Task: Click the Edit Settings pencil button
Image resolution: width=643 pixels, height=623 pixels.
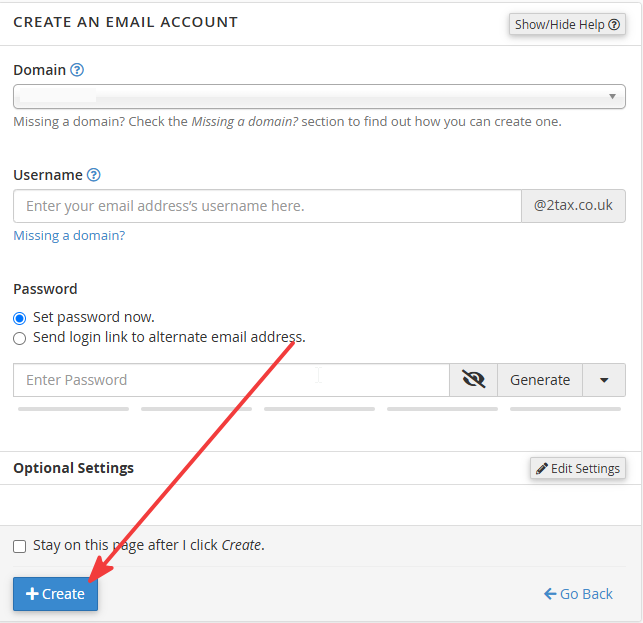Action: [x=577, y=468]
